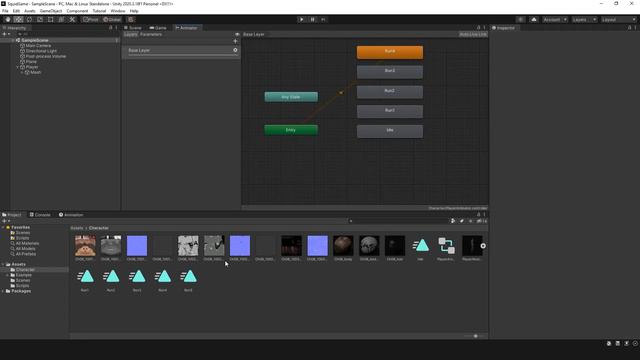The image size is (640, 360).
Task: Open the GameObject menu
Action: click(51, 11)
